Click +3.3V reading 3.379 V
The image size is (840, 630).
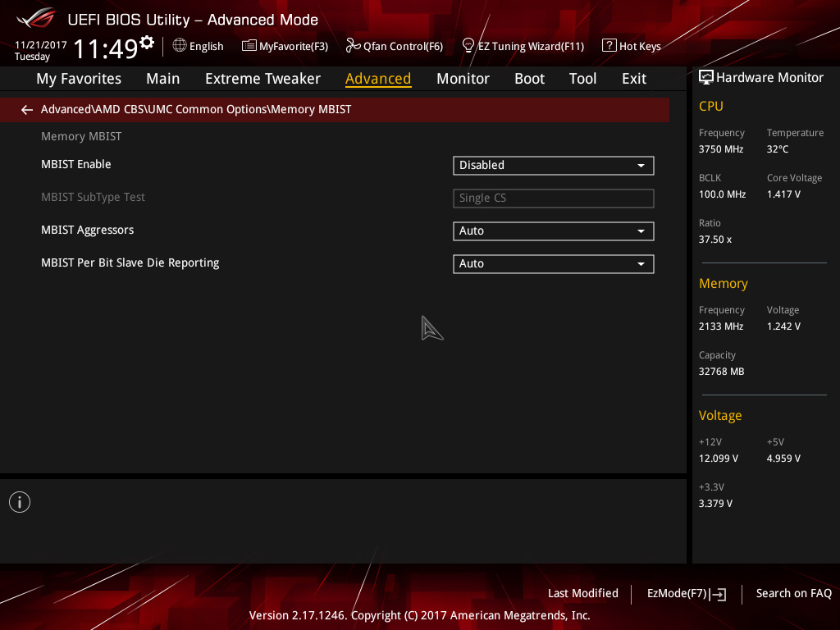[x=715, y=504]
